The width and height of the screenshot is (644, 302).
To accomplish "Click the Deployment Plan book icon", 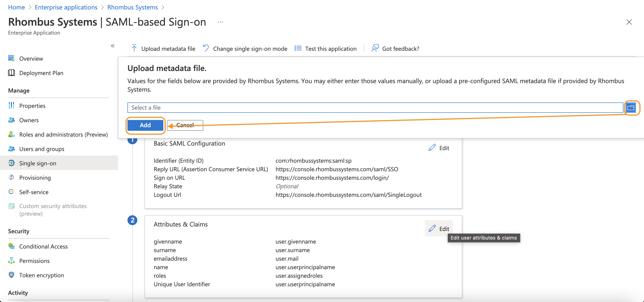I will [x=11, y=73].
